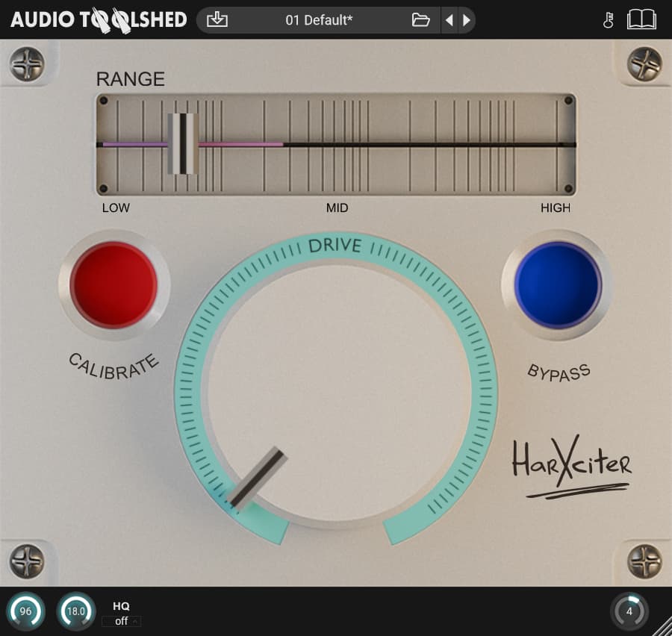The image size is (672, 636).
Task: Click the knob showing 4
Action: (629, 611)
